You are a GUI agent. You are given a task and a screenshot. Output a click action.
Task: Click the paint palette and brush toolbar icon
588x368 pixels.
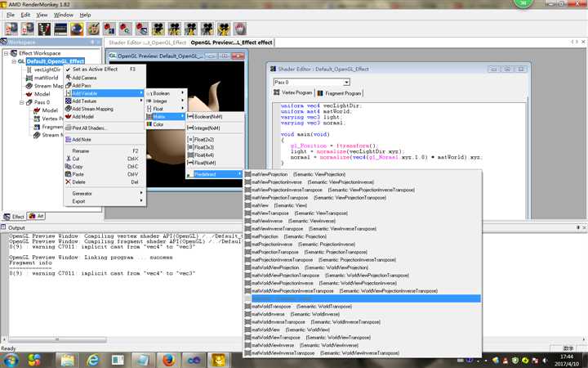tap(93, 29)
